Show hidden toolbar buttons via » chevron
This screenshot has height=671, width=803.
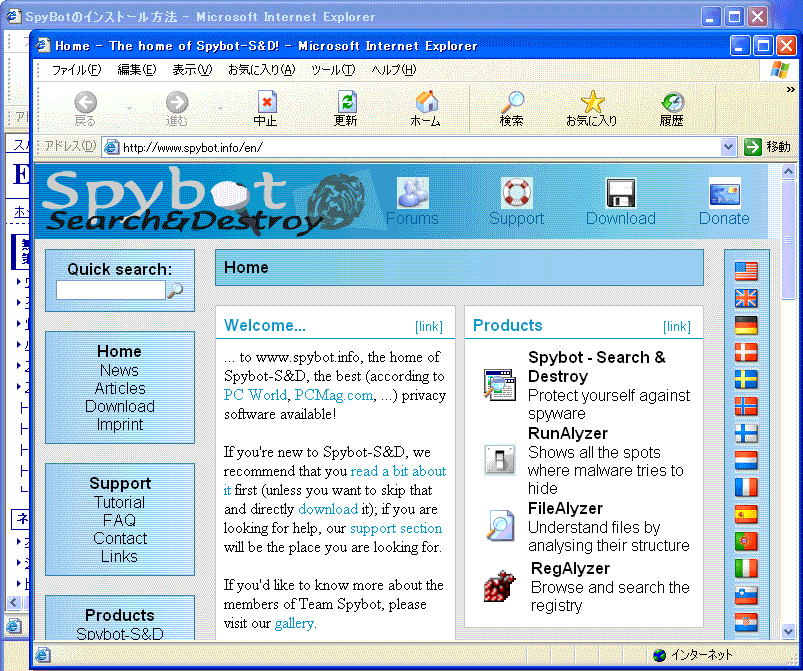click(x=791, y=89)
